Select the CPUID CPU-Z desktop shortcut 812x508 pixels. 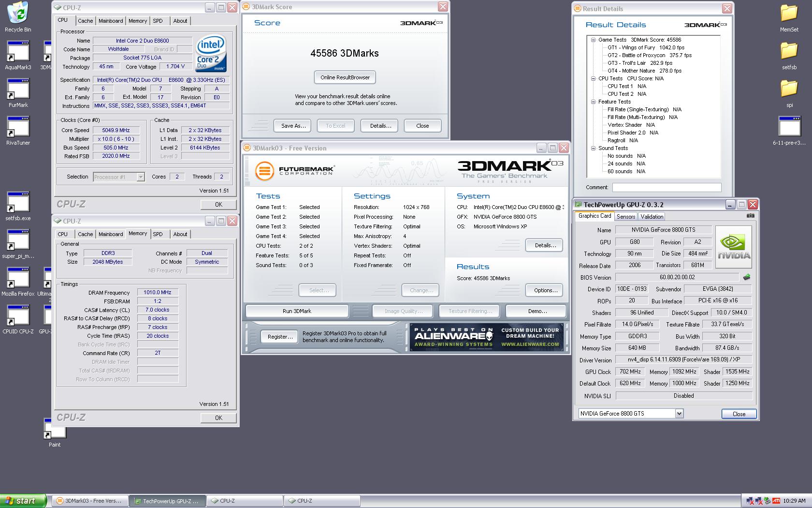pos(18,319)
